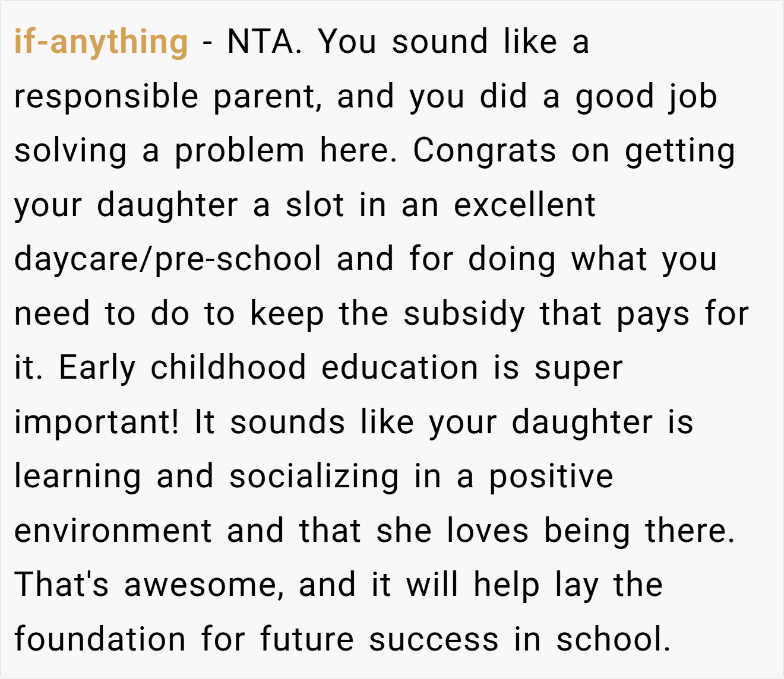Click the word 'environment'

click(113, 531)
